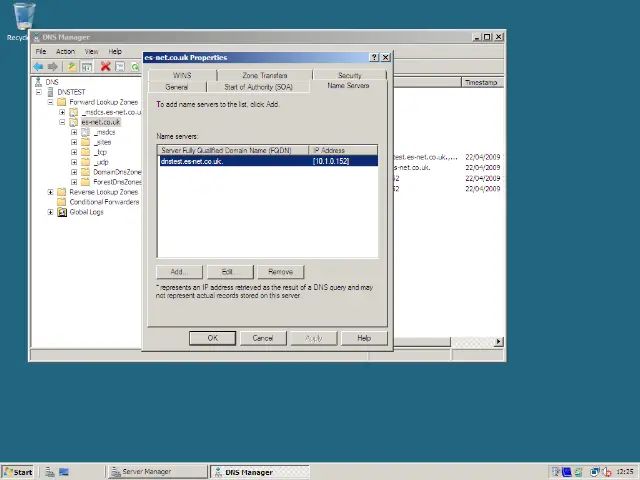Open the View menu
Viewport: 640px width, 480px height.
[x=91, y=51]
